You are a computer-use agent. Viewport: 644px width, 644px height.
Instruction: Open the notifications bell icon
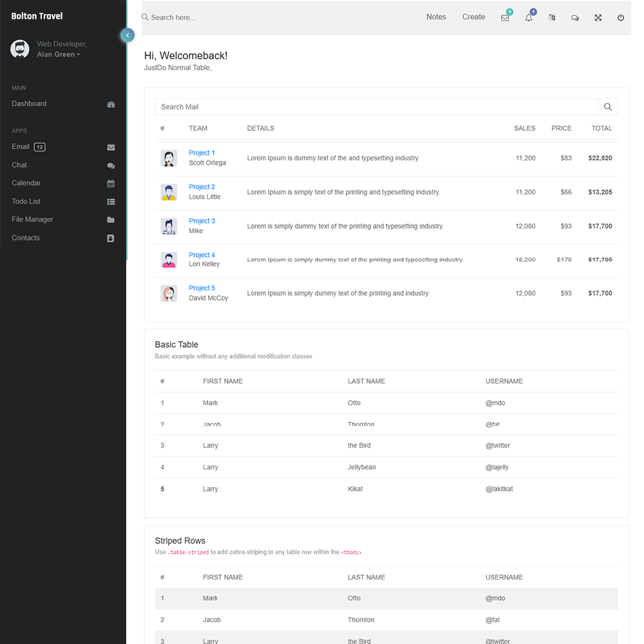coord(529,17)
